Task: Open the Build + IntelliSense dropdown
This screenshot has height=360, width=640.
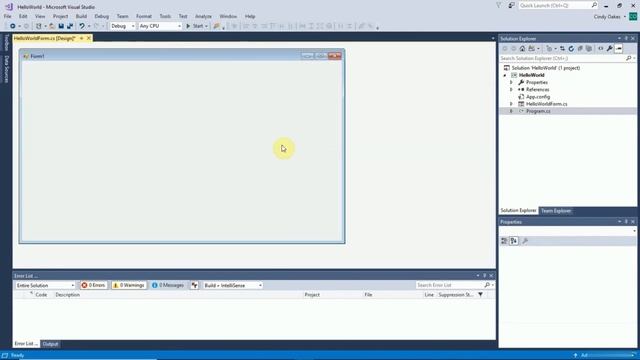Action: [233, 285]
